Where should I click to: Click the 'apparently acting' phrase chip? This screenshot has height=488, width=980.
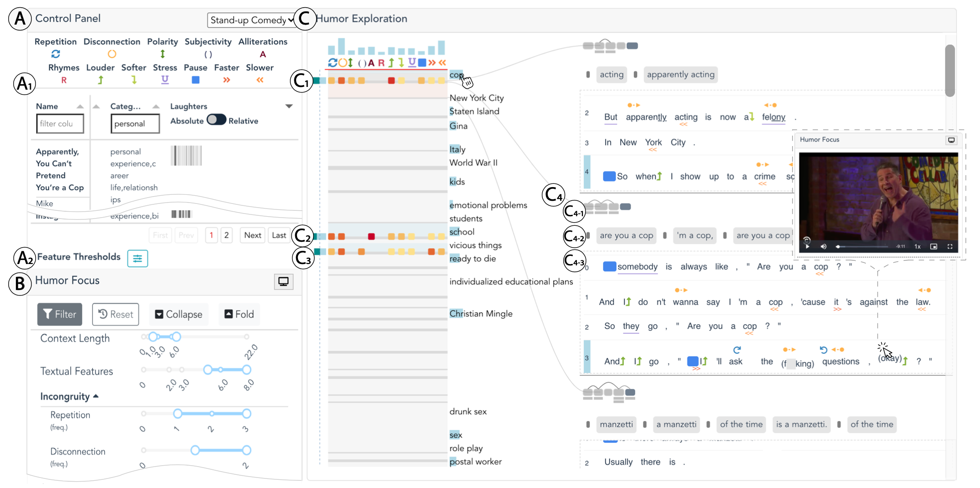point(681,75)
